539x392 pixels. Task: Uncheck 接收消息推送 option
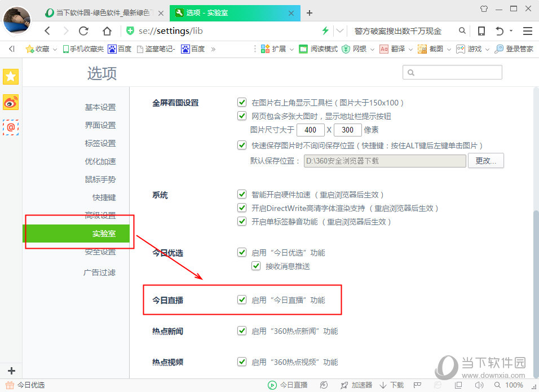coord(256,266)
